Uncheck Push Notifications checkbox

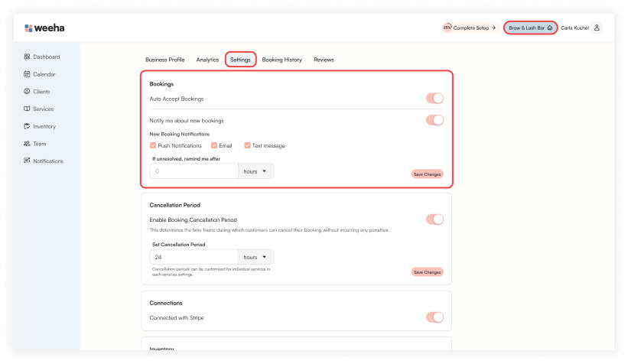coord(153,145)
